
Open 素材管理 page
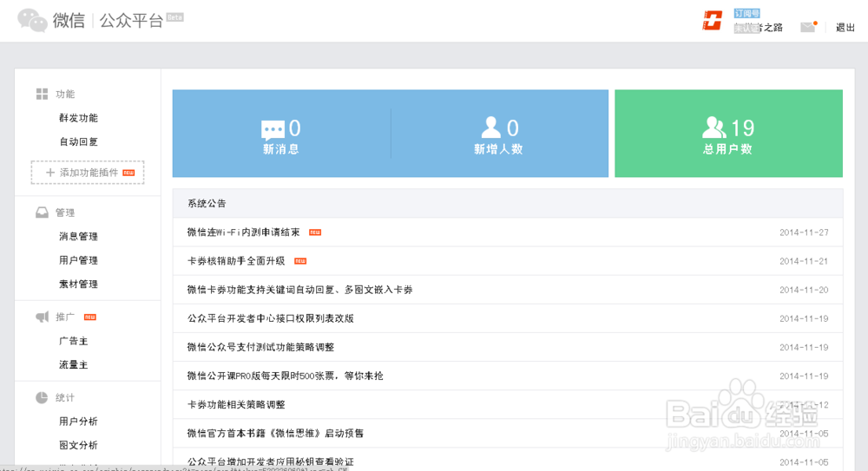[x=79, y=284]
